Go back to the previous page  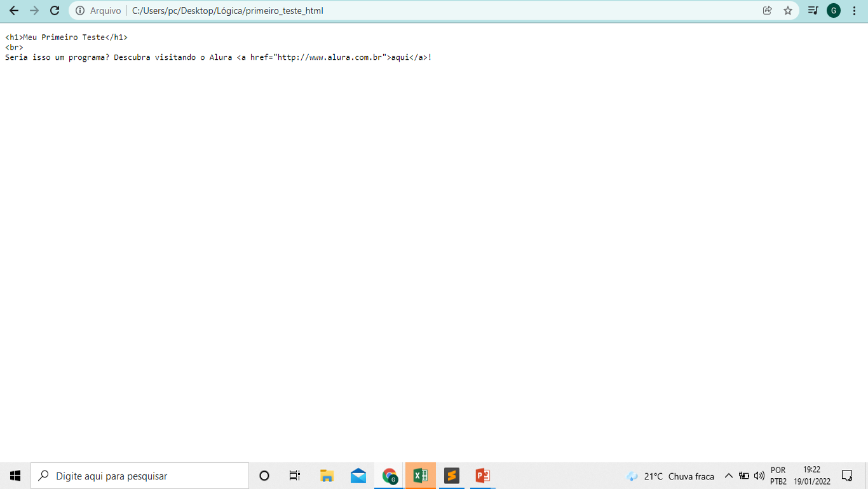click(x=14, y=11)
